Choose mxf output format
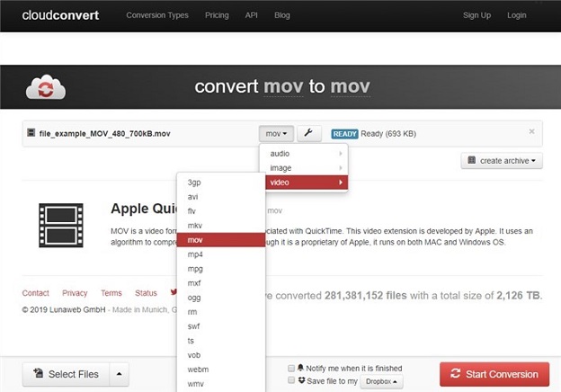This screenshot has height=392, width=561. [x=221, y=283]
